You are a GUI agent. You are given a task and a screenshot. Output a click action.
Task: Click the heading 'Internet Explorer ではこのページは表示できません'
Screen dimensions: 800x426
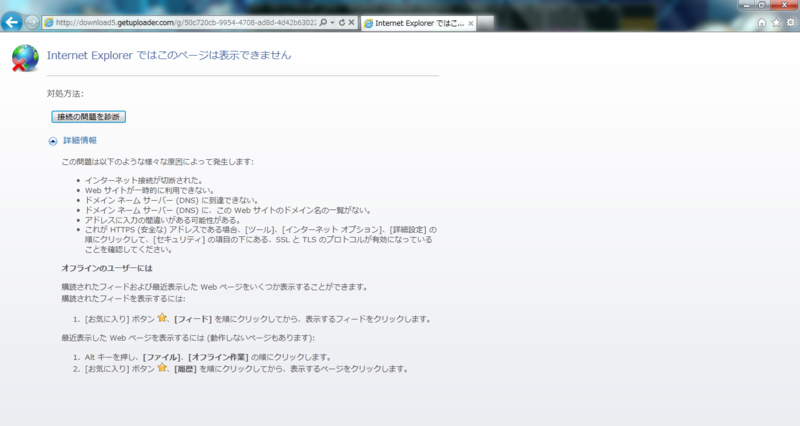[x=169, y=55]
